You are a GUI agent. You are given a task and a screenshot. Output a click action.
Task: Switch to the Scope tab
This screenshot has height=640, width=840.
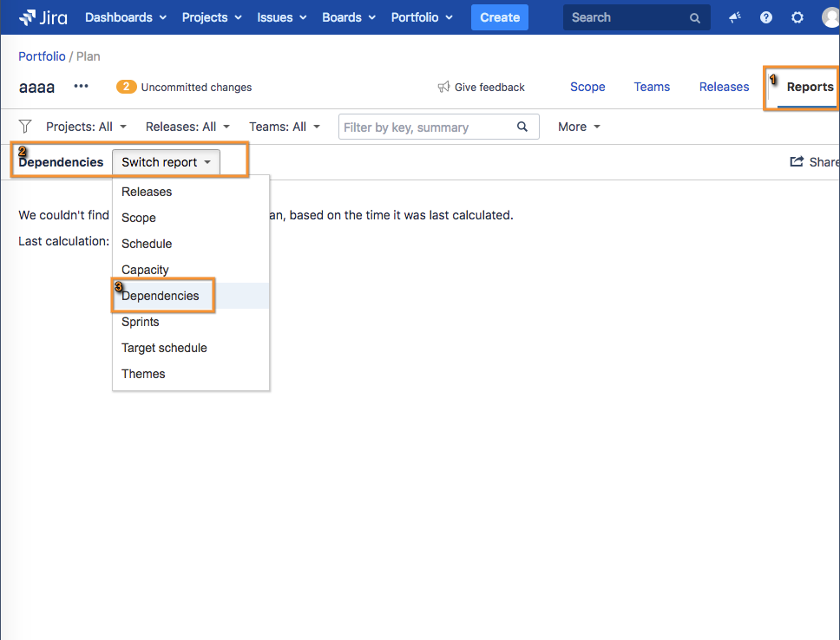point(587,87)
